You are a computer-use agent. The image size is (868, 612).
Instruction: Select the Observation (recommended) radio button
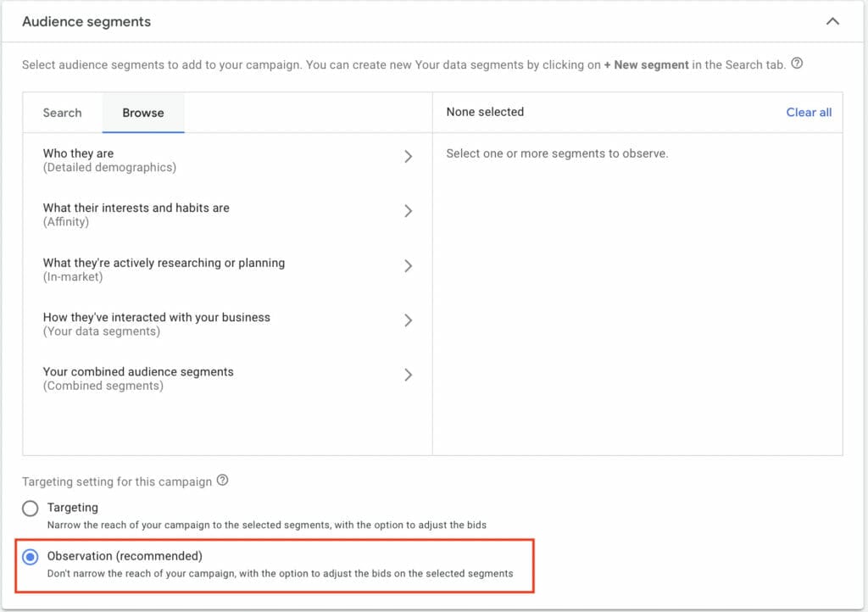point(30,556)
